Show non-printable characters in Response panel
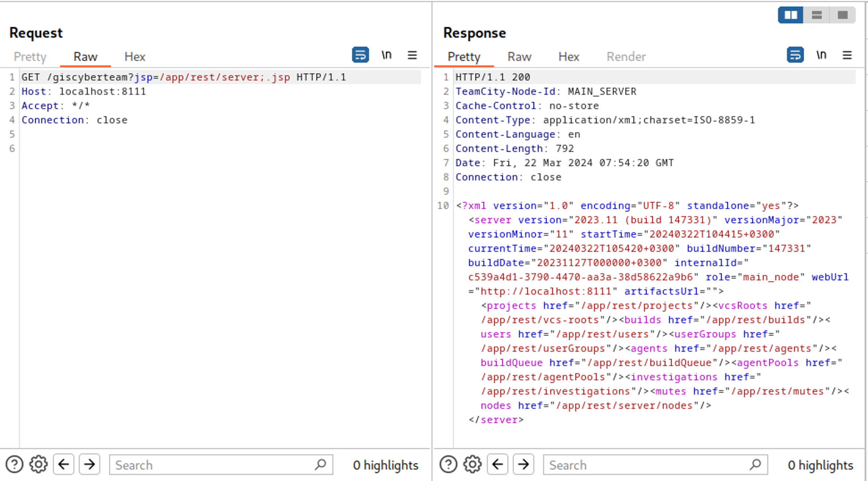868x481 pixels. (821, 55)
